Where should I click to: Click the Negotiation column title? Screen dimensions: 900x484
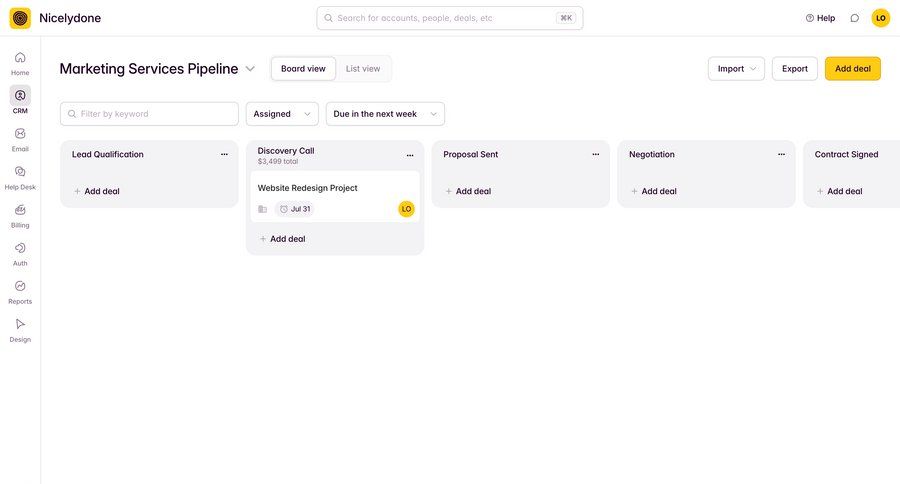(x=651, y=154)
